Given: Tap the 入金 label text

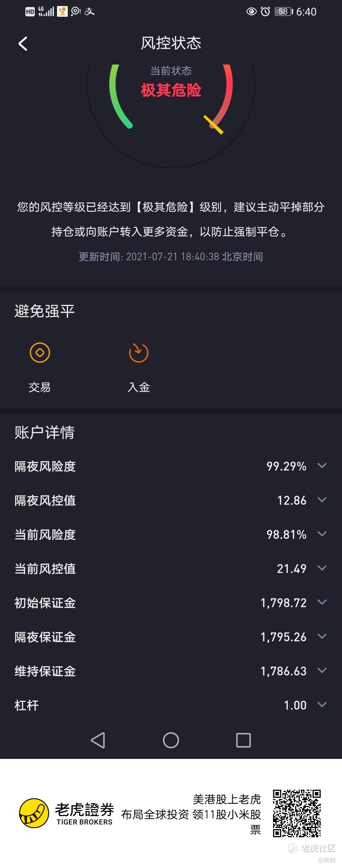Looking at the screenshot, I should [x=139, y=387].
